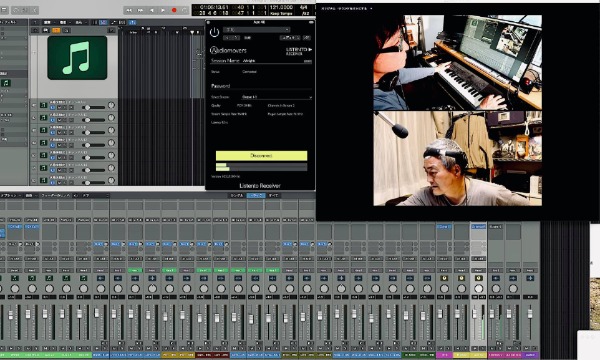Switch mixer to シングル view
This screenshot has width=600, height=360.
click(x=236, y=195)
